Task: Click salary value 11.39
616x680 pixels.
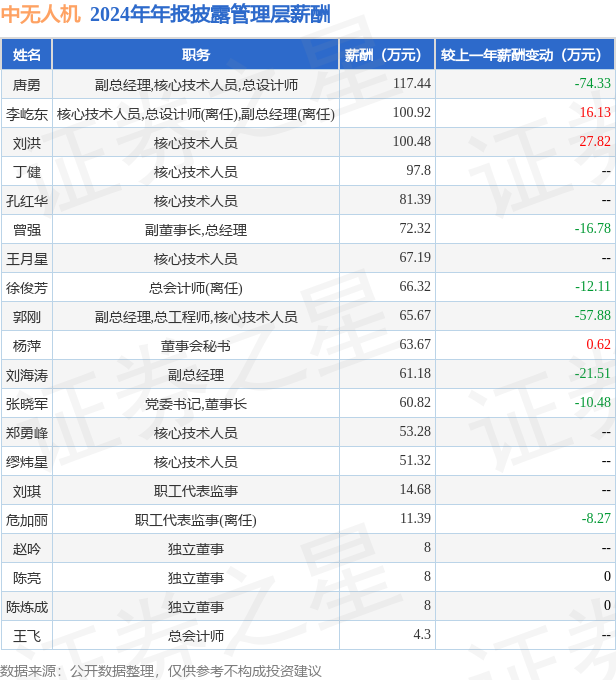Action: click(415, 518)
